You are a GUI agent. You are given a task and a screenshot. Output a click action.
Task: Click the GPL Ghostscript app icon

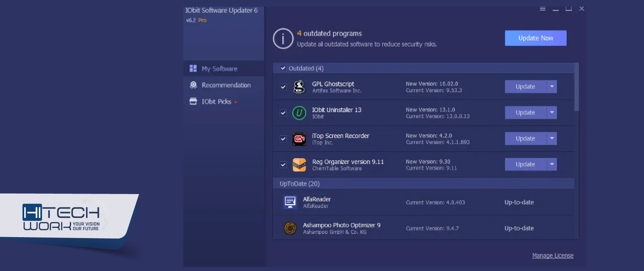coord(299,87)
